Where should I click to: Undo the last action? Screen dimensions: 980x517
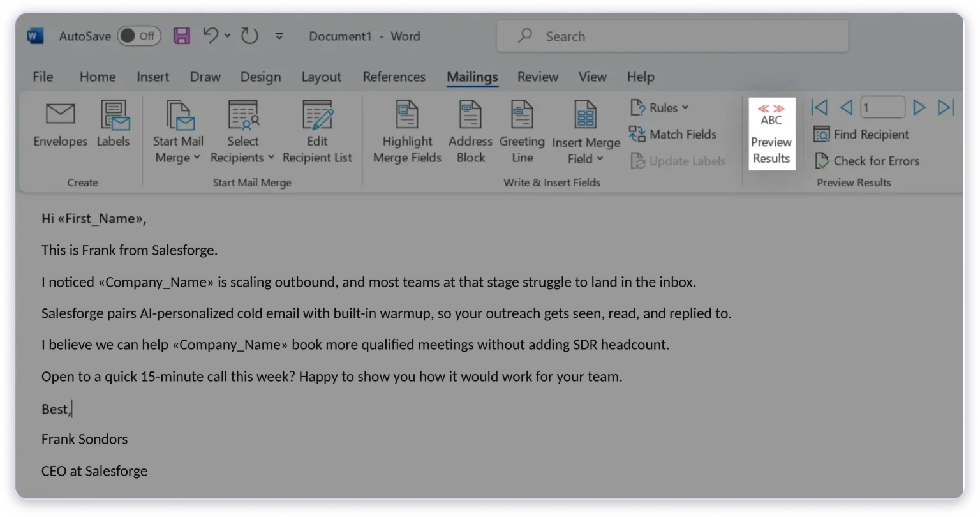(211, 36)
